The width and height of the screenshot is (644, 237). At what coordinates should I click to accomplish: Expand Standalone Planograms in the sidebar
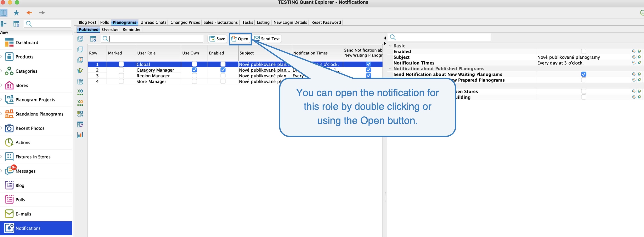click(x=1, y=114)
